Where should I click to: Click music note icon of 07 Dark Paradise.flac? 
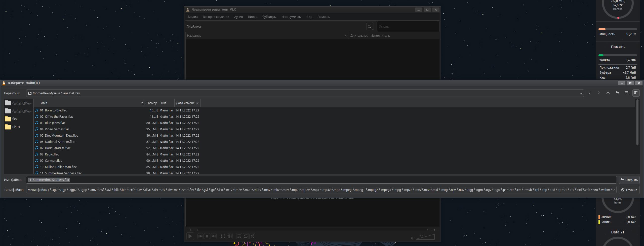[37, 148]
